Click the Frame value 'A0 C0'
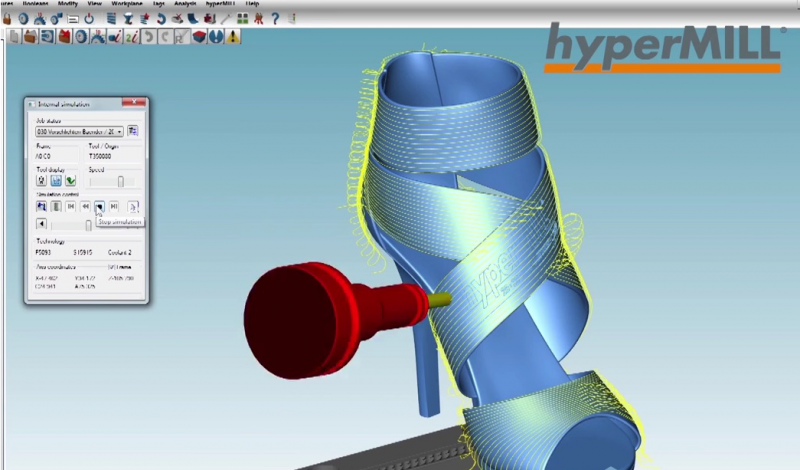 43,156
